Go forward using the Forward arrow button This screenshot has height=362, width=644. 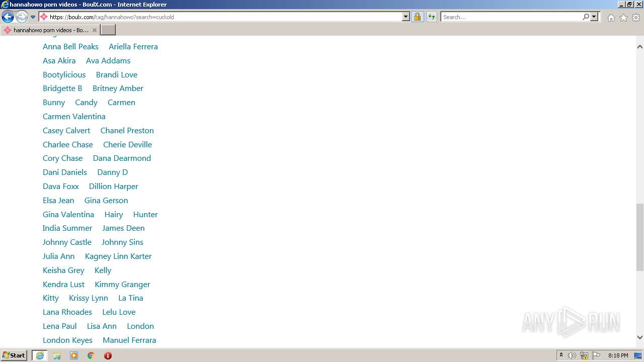(x=22, y=17)
